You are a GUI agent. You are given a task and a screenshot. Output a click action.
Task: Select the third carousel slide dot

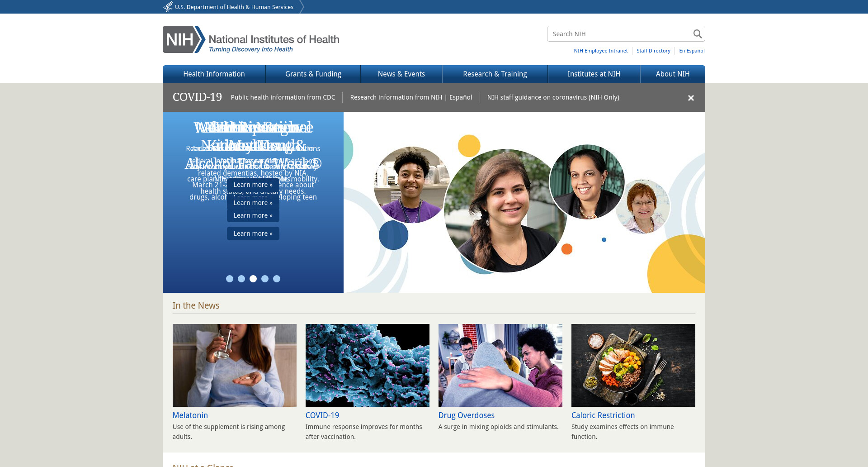253,279
